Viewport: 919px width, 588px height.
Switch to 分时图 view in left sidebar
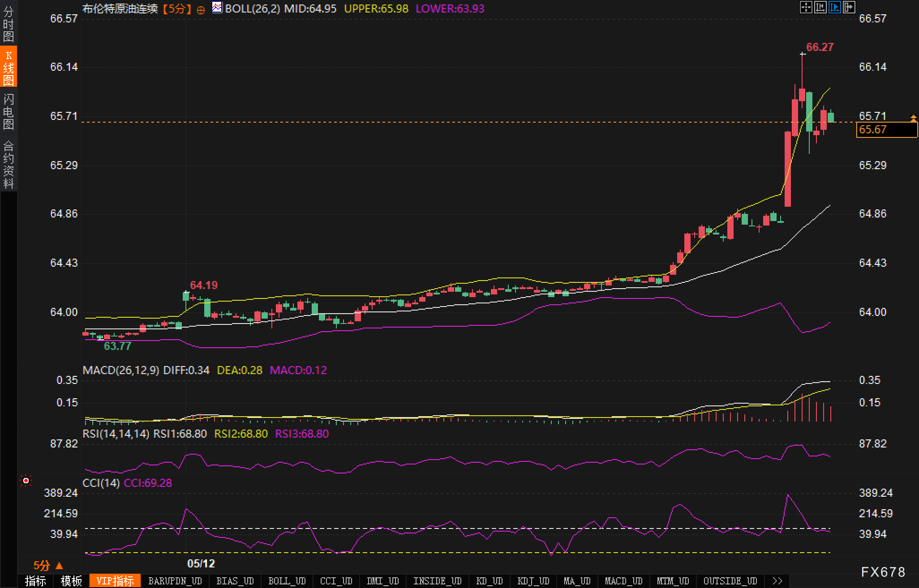point(9,24)
